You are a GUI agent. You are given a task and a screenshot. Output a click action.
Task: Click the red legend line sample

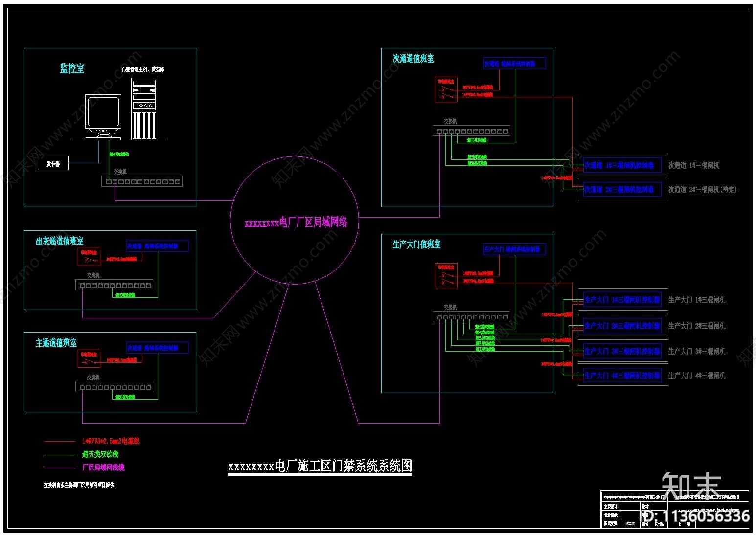point(60,442)
